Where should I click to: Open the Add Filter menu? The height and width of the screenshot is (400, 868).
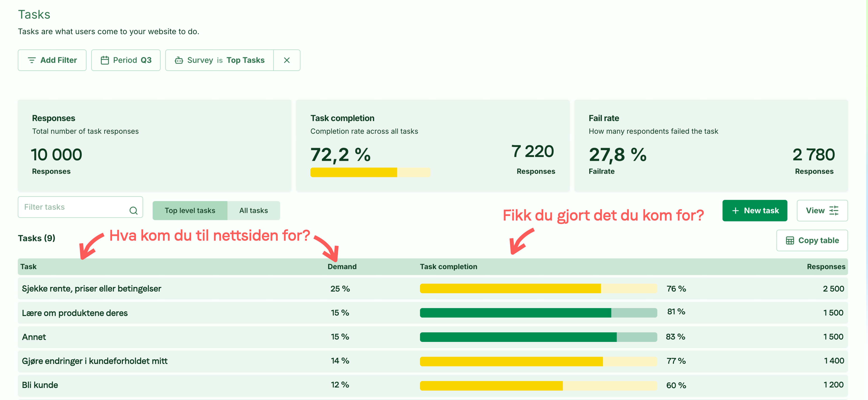point(52,60)
